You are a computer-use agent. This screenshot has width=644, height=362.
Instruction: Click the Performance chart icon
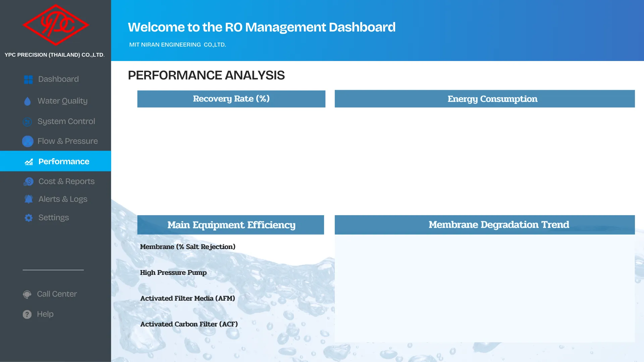tap(29, 162)
